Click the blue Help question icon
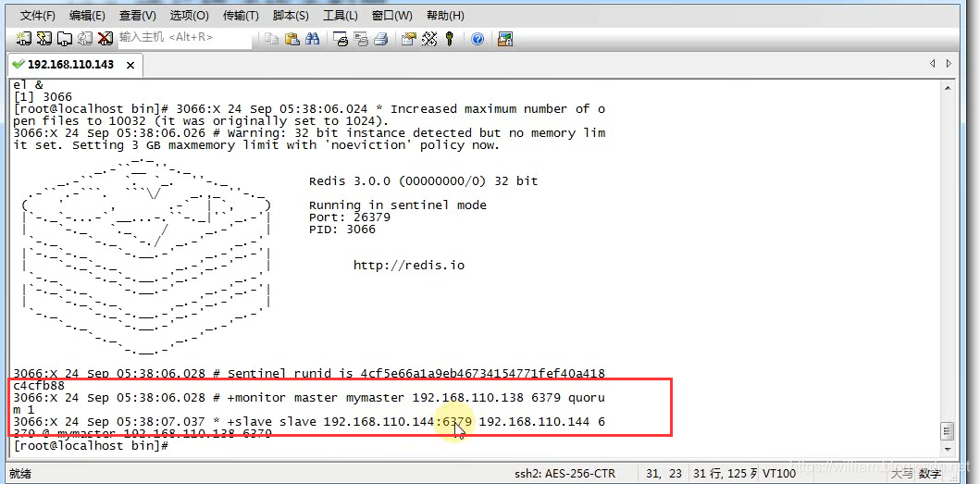980x484 pixels. (478, 39)
